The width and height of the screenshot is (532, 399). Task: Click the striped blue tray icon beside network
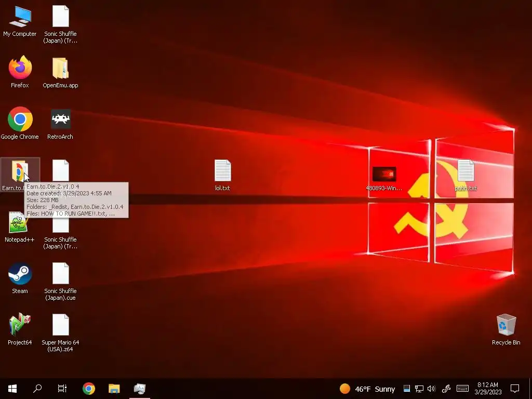click(x=407, y=389)
